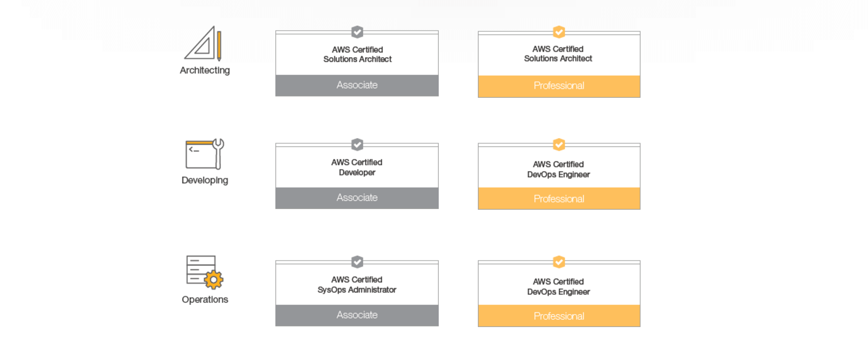Viewport: 868px width, 354px height.
Task: Open AWS Certified Developer card title
Action: point(357,167)
